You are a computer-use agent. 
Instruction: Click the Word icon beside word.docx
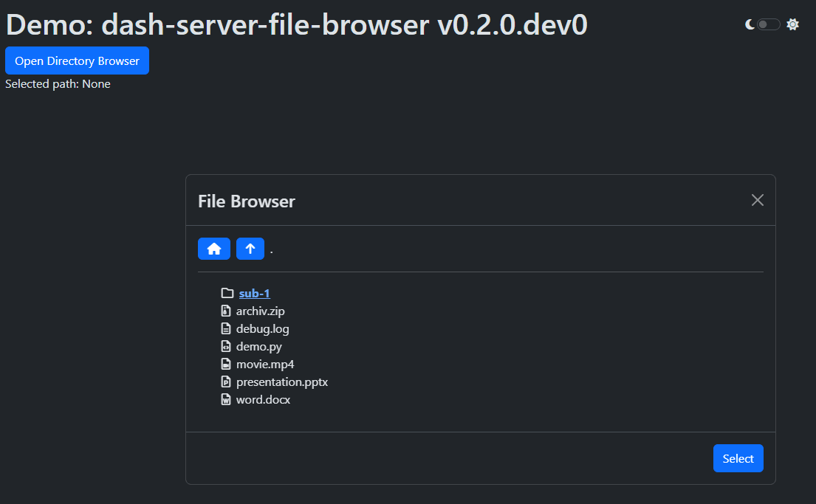click(226, 398)
